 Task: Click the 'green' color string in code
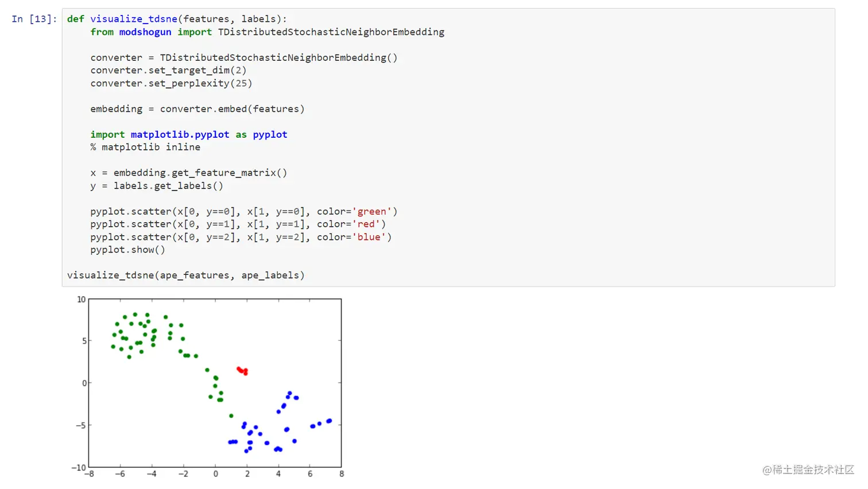[x=371, y=211]
